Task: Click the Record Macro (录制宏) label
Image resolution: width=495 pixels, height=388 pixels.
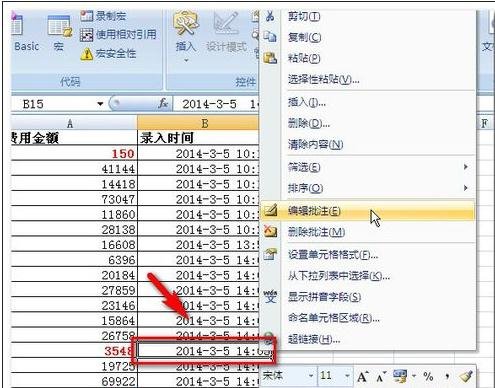Action: [x=111, y=16]
